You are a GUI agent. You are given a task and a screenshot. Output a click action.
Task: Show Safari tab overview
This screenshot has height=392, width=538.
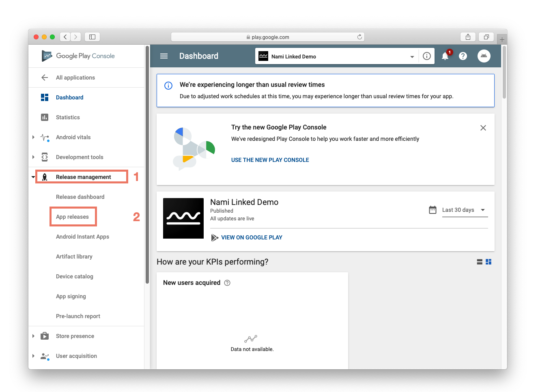(486, 37)
